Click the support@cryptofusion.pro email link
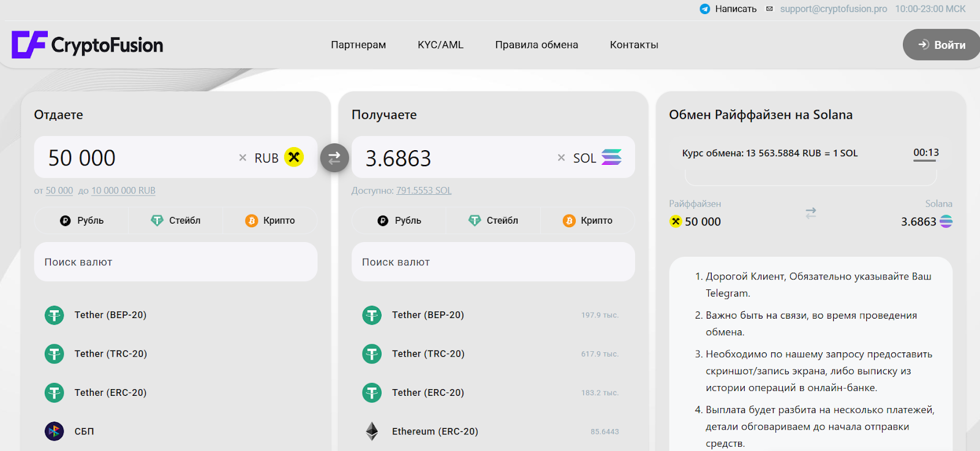Viewport: 980px width, 451px height. (x=834, y=9)
